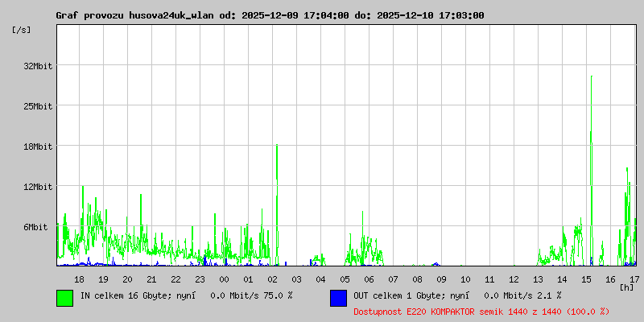Click the '[h]' hour unit label
The height and width of the screenshot is (322, 644).
[x=627, y=287]
